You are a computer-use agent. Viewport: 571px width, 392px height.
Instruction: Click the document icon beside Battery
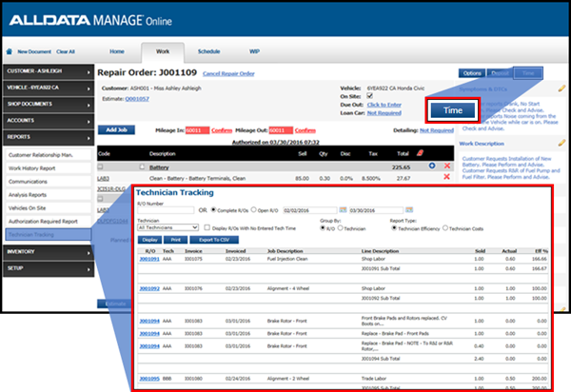coord(142,167)
